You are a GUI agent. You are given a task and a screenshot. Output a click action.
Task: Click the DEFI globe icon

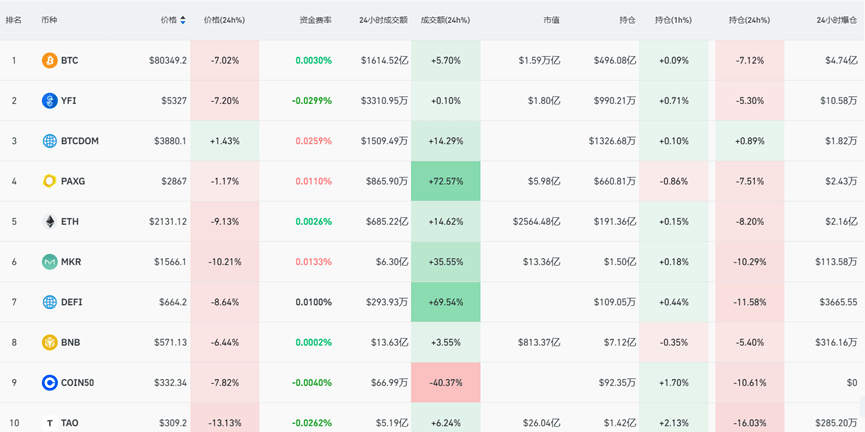coord(49,302)
